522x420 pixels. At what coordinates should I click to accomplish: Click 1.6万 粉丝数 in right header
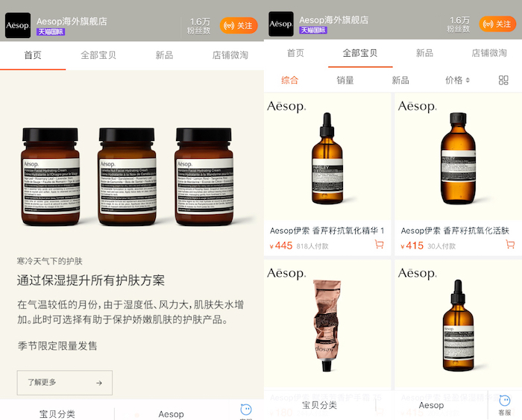coord(459,25)
